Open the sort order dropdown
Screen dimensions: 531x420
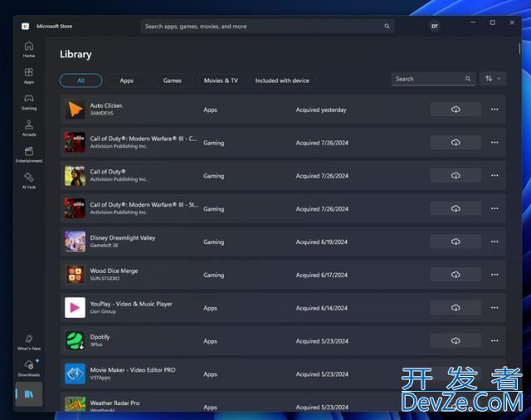[x=493, y=79]
